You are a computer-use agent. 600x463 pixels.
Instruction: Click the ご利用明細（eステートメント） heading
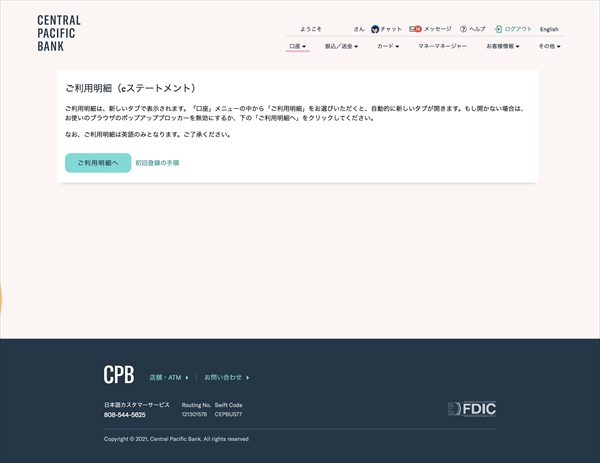coord(130,88)
